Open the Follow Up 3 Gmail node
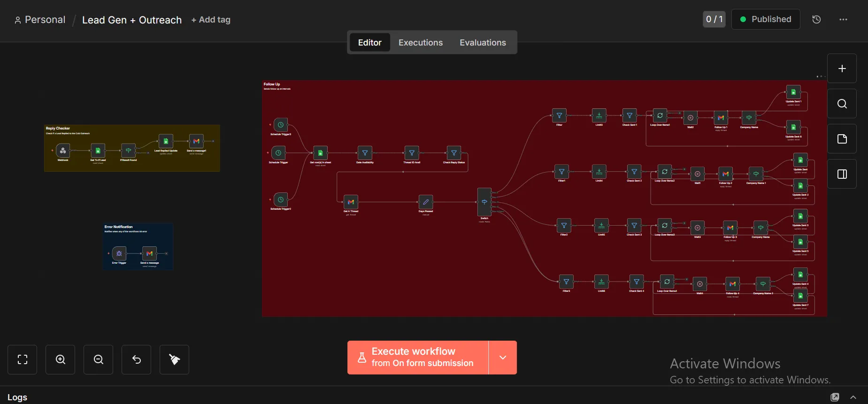This screenshot has width=868, height=404. 730,228
